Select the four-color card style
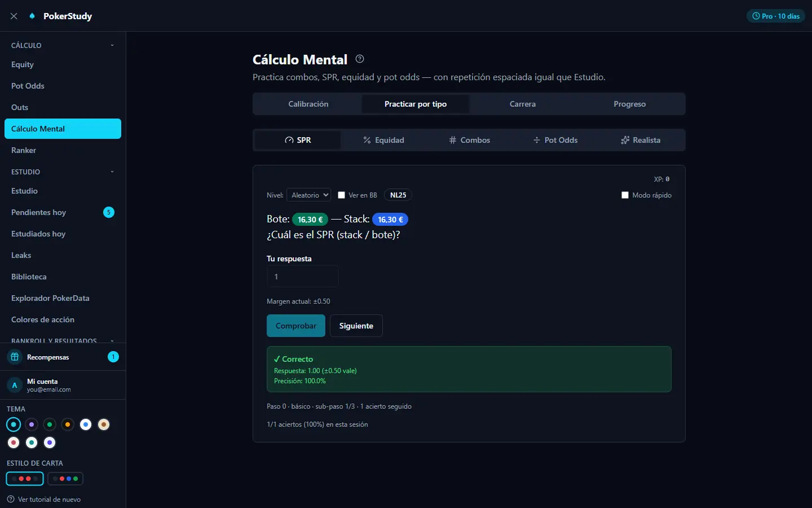Viewport: 812px width, 508px height. (65, 479)
